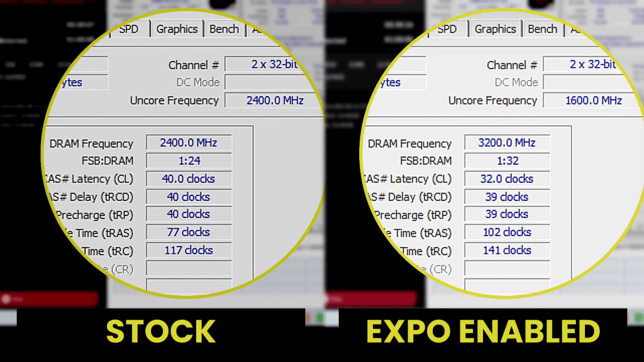This screenshot has width=644, height=362.
Task: Click the 141 clocks tRC value
Action: (x=508, y=250)
